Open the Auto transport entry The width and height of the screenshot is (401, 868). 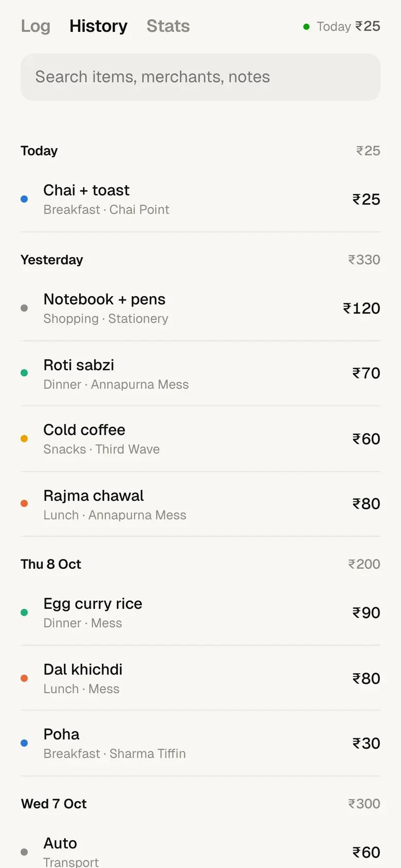click(x=200, y=851)
